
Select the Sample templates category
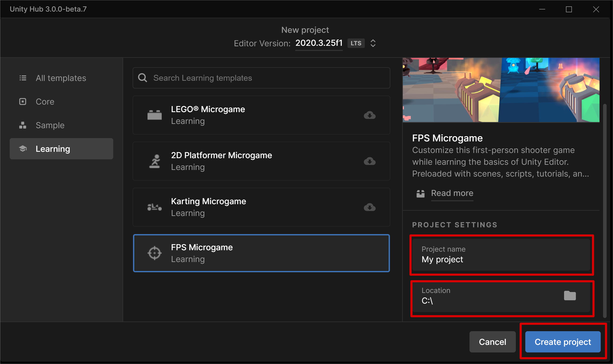click(50, 125)
